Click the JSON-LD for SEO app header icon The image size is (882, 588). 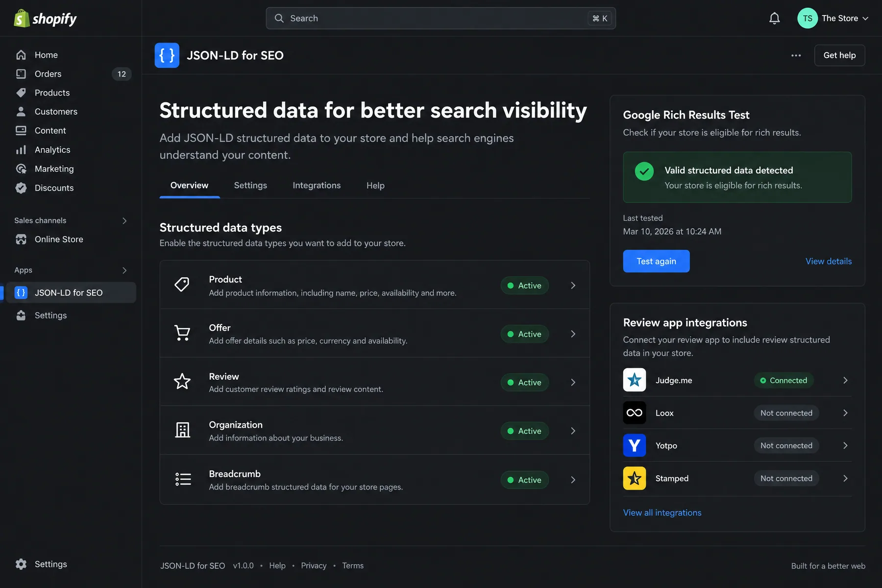click(167, 55)
